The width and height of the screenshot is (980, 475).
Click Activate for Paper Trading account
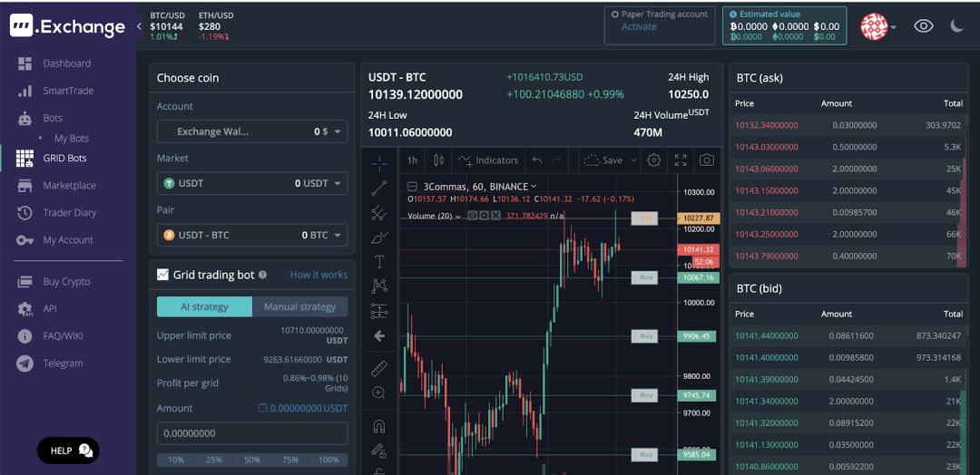point(639,27)
